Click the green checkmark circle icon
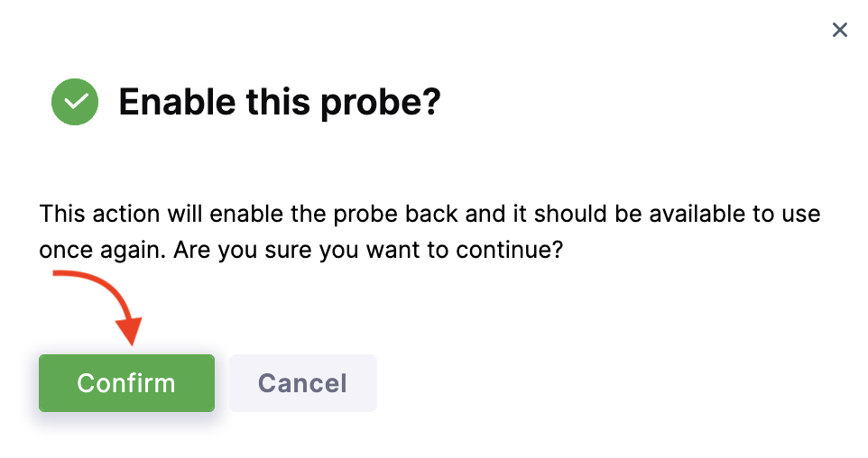This screenshot has height=458, width=868. 75,102
